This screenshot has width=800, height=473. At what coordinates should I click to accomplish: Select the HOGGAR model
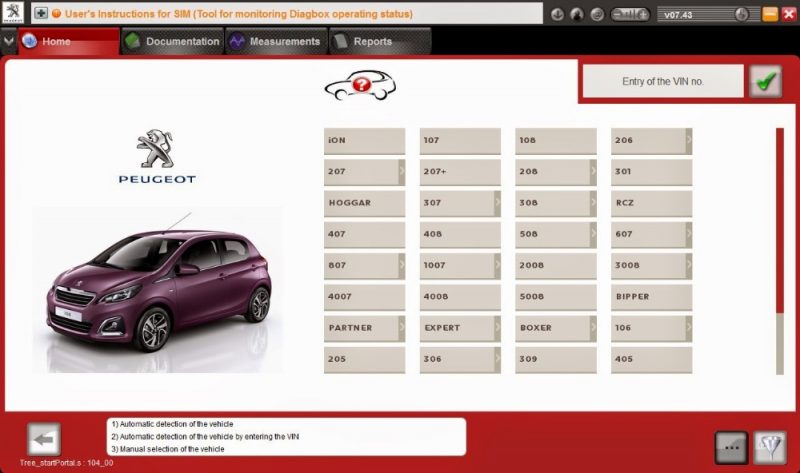[x=364, y=203]
